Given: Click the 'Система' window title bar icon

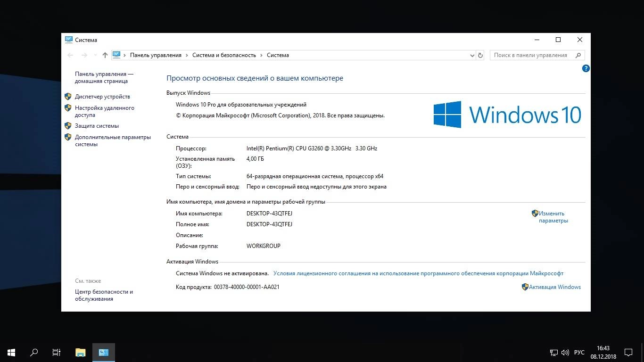Looking at the screenshot, I should [69, 40].
